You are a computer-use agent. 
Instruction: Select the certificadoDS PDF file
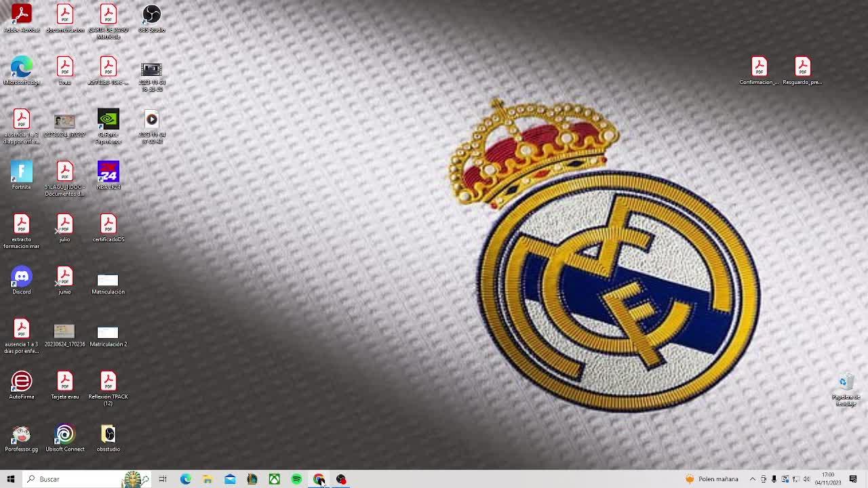(x=108, y=228)
